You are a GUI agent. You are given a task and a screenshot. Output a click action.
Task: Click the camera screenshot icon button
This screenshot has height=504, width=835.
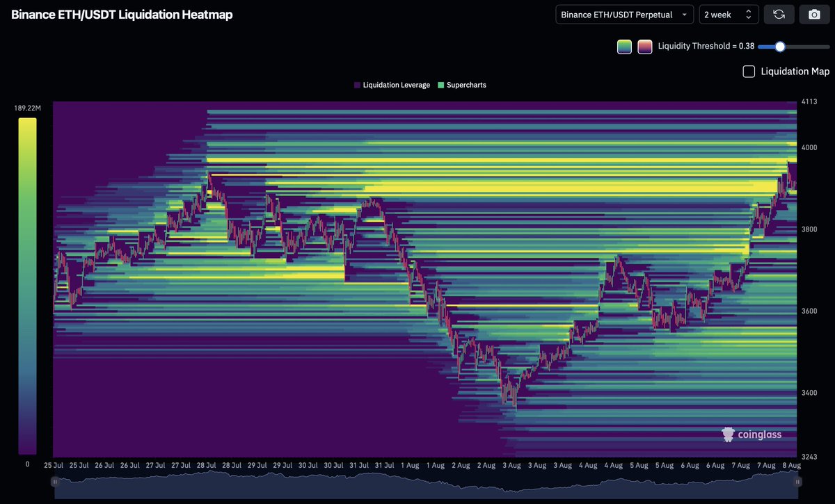814,15
